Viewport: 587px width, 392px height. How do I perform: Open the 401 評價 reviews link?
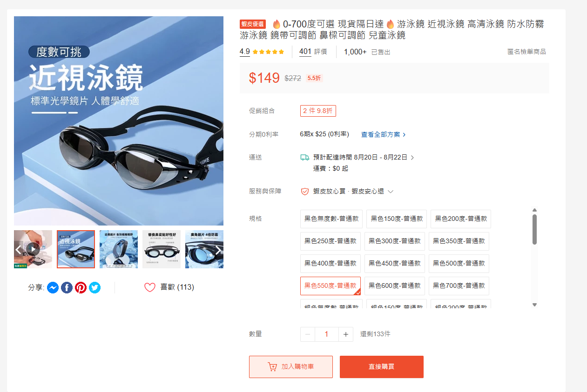tap(313, 52)
